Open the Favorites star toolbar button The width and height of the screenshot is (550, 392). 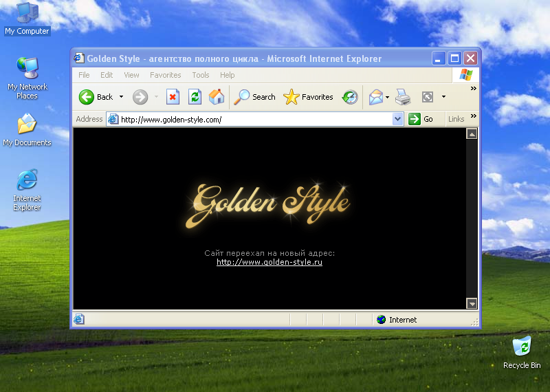coord(308,97)
